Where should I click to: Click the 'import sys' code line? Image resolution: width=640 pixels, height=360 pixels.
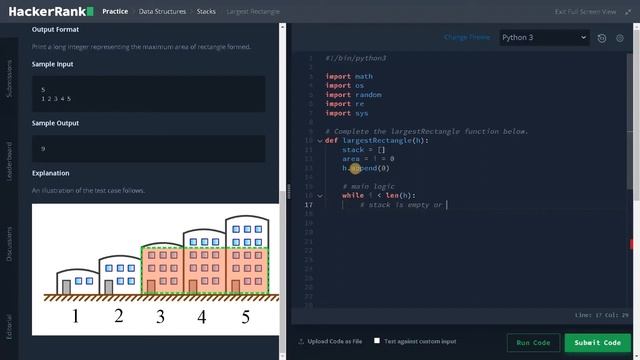pos(346,113)
